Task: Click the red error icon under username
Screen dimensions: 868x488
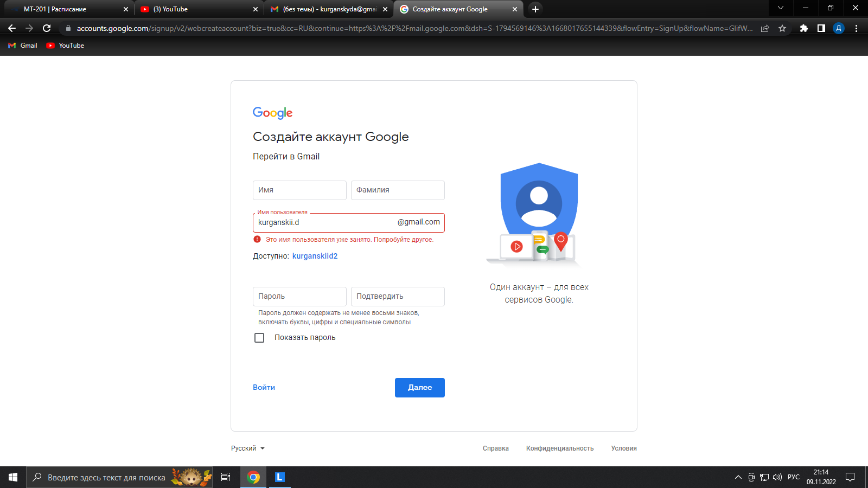Action: [257, 239]
